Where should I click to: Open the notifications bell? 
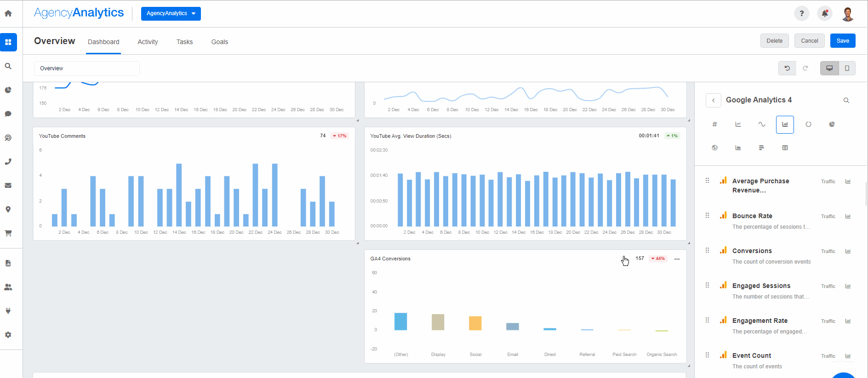point(825,13)
